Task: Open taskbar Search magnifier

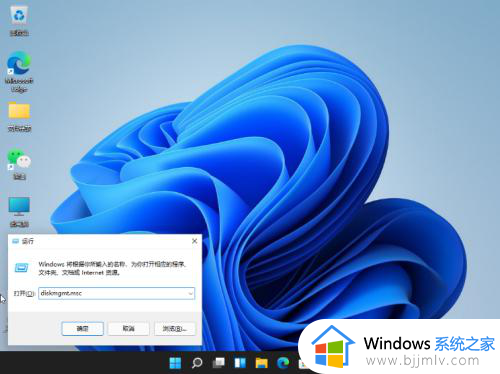Action: tap(197, 363)
